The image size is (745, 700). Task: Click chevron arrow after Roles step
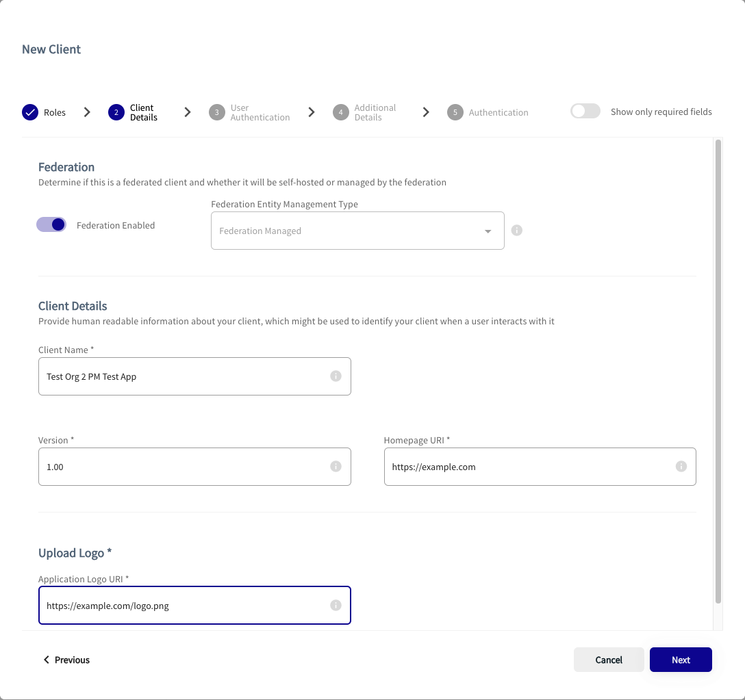(x=87, y=112)
